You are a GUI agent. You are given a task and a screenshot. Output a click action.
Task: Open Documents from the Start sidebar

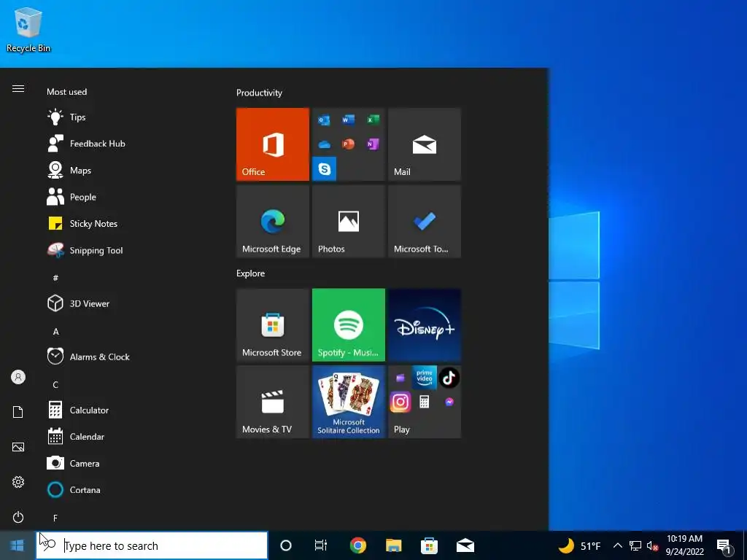click(x=18, y=412)
